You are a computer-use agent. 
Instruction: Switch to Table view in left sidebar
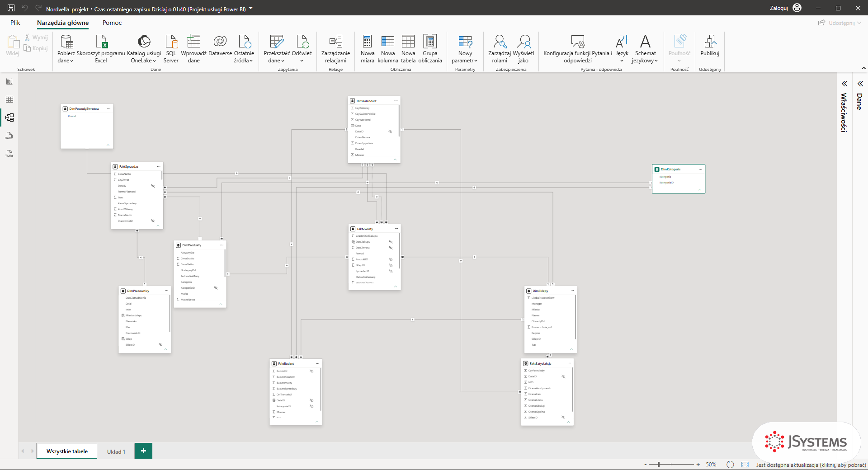(9, 99)
